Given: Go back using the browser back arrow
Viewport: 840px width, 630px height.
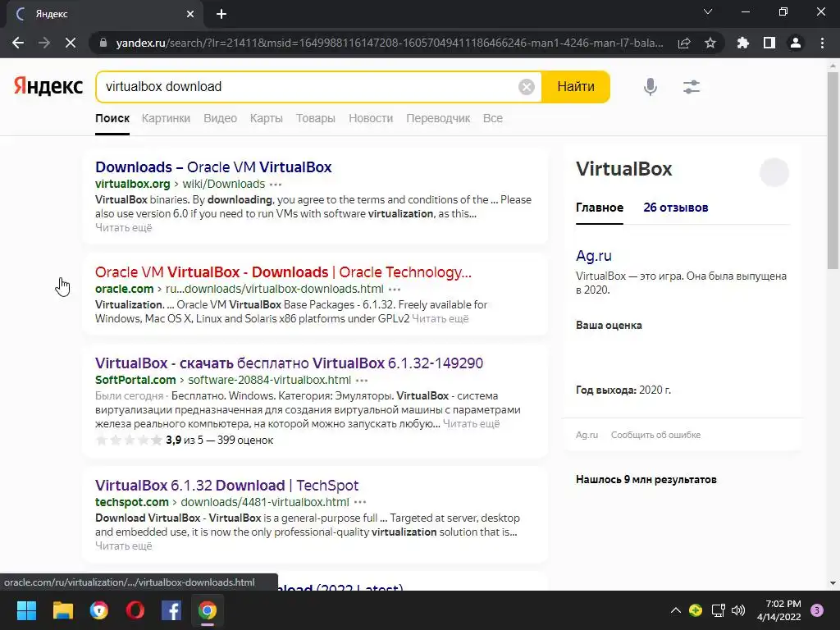Looking at the screenshot, I should [x=18, y=43].
